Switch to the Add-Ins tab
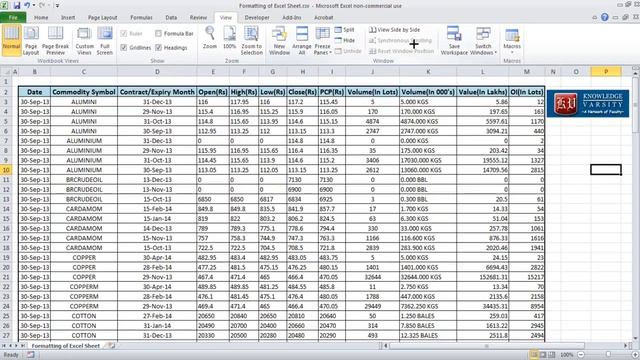This screenshot has height=360, width=640. (x=291, y=18)
